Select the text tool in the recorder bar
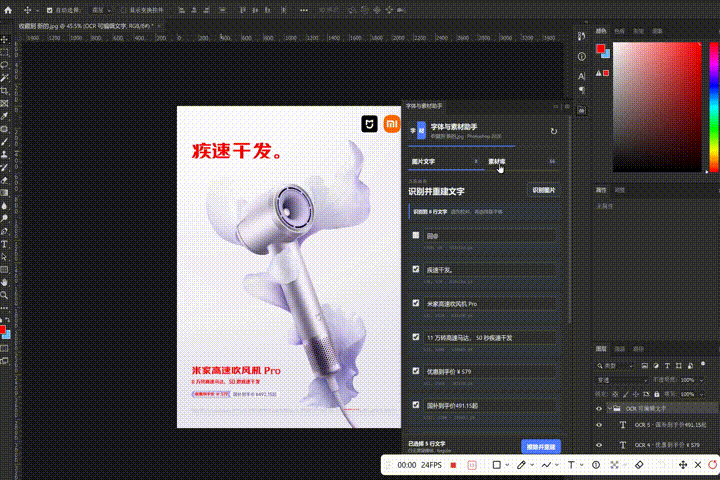 pyautogui.click(x=571, y=465)
